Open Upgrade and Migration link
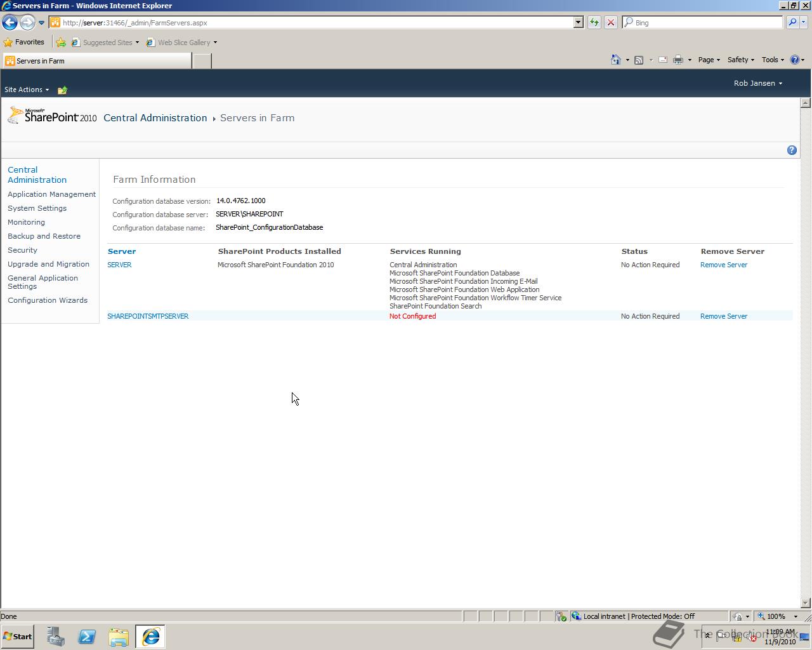 point(48,264)
